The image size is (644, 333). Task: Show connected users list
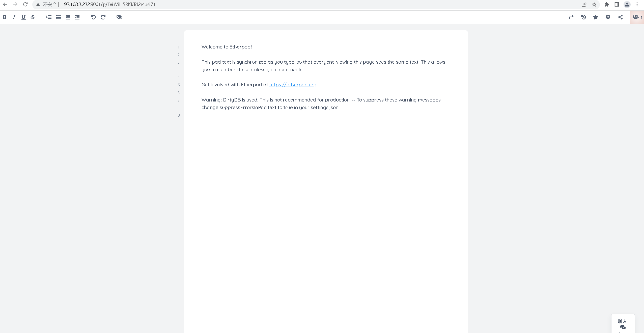pyautogui.click(x=637, y=17)
